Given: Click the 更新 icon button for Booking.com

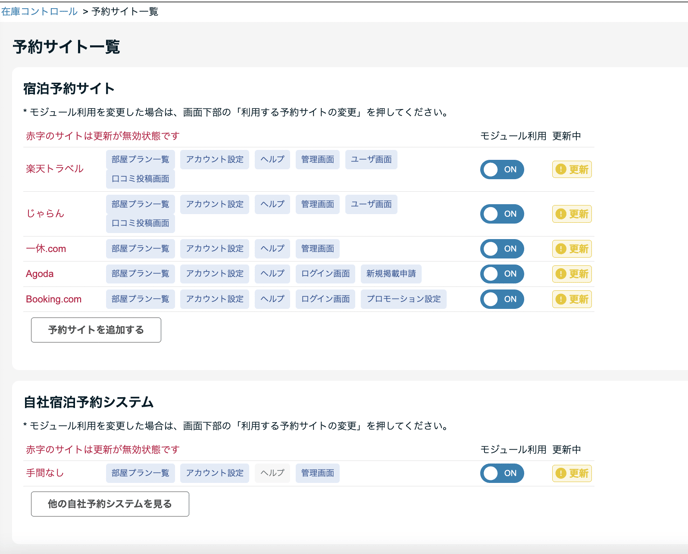Looking at the screenshot, I should pyautogui.click(x=571, y=299).
